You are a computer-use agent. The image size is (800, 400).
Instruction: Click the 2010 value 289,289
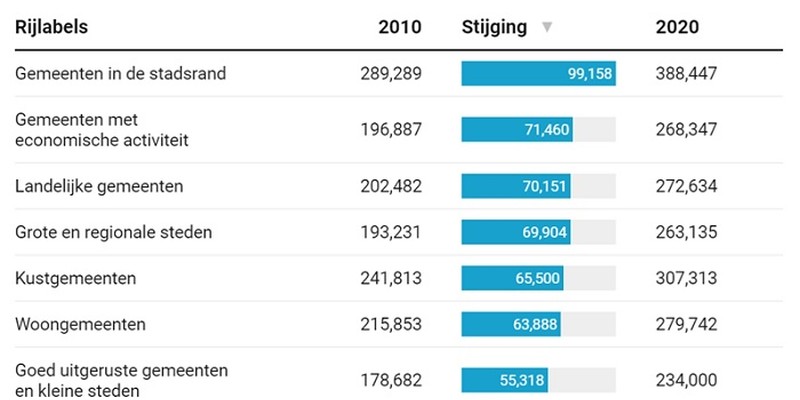point(391,74)
